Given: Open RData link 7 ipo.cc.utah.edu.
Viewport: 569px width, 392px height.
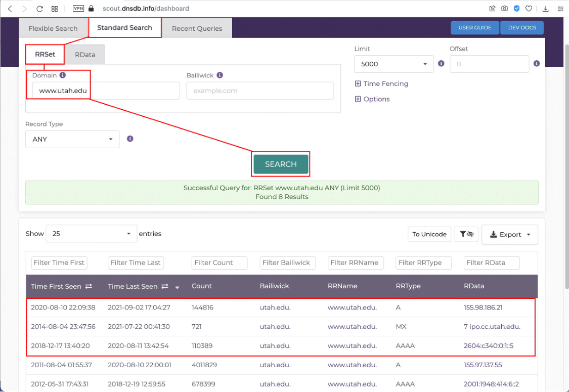Looking at the screenshot, I should tap(492, 327).
